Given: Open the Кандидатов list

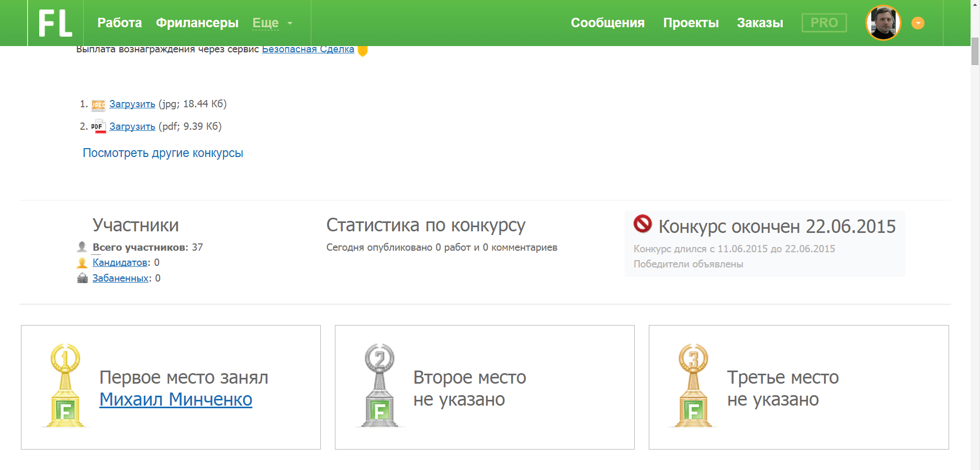Looking at the screenshot, I should pos(120,262).
